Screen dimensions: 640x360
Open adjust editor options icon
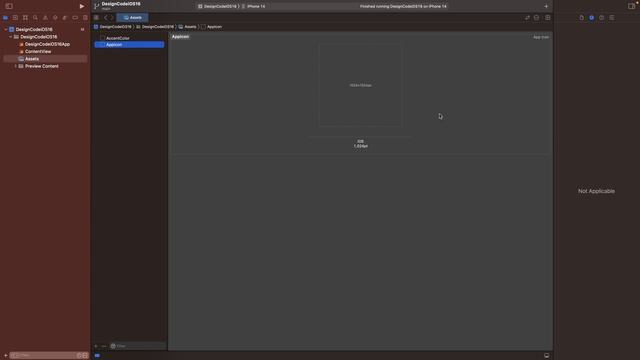click(537, 18)
